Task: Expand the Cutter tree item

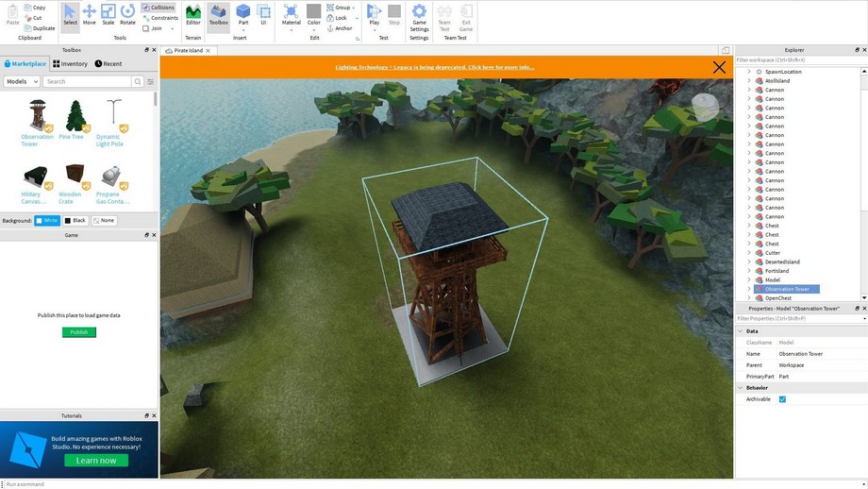Action: pos(749,253)
